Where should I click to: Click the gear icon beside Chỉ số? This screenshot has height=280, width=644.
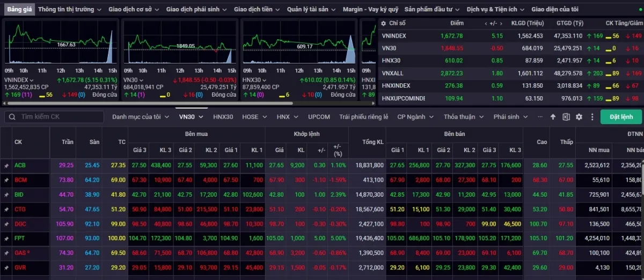click(x=384, y=23)
